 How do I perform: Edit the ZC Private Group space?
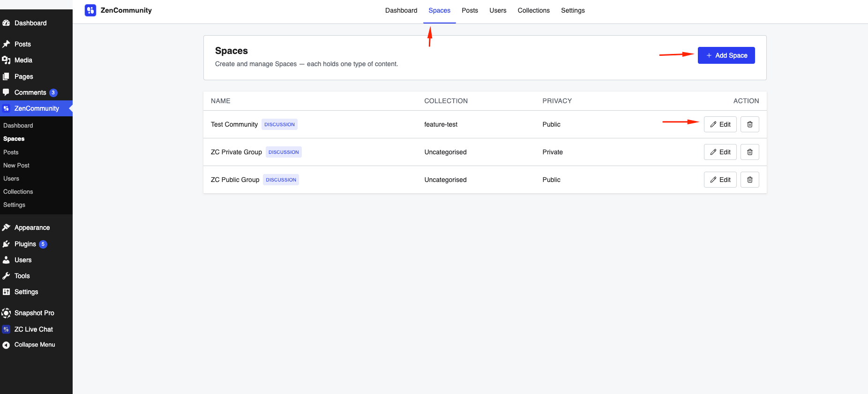720,152
